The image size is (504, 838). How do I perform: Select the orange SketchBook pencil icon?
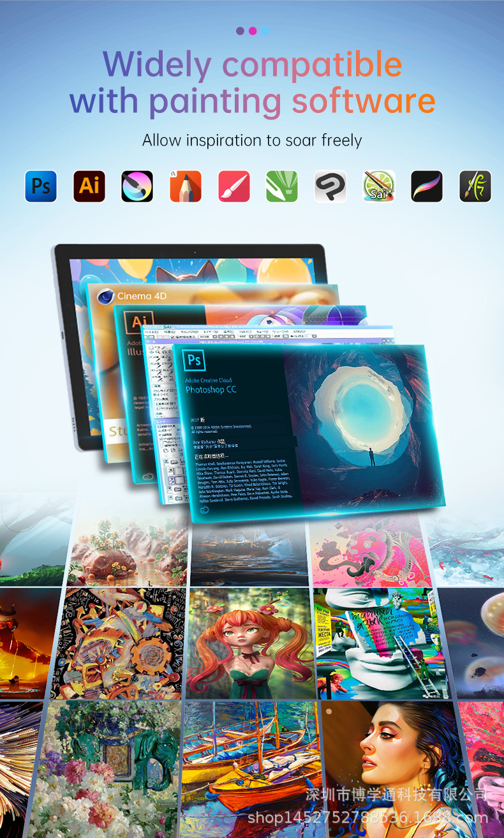[186, 186]
